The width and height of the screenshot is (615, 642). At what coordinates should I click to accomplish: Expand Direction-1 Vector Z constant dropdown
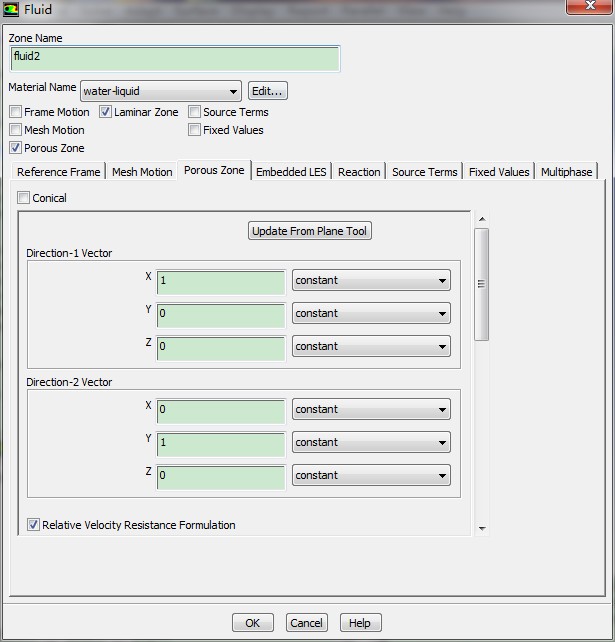[371, 347]
